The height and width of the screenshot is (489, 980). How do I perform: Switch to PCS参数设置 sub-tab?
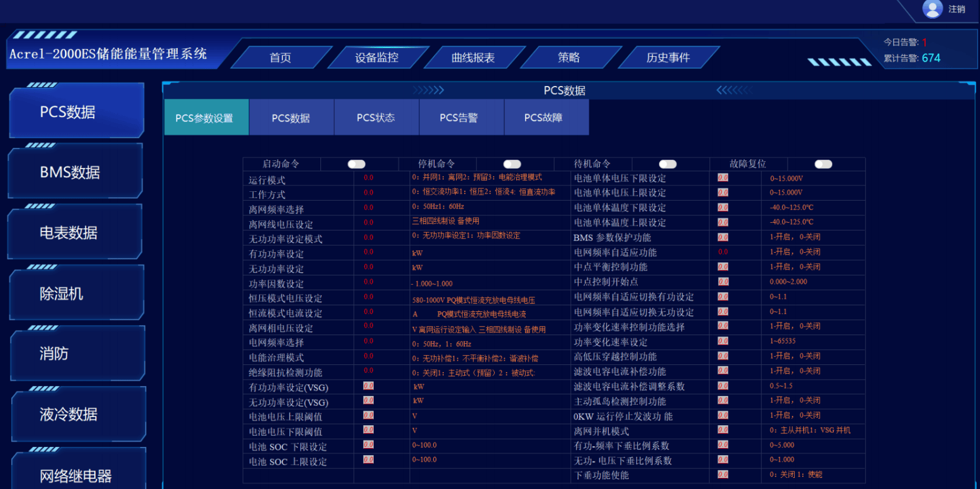(206, 118)
